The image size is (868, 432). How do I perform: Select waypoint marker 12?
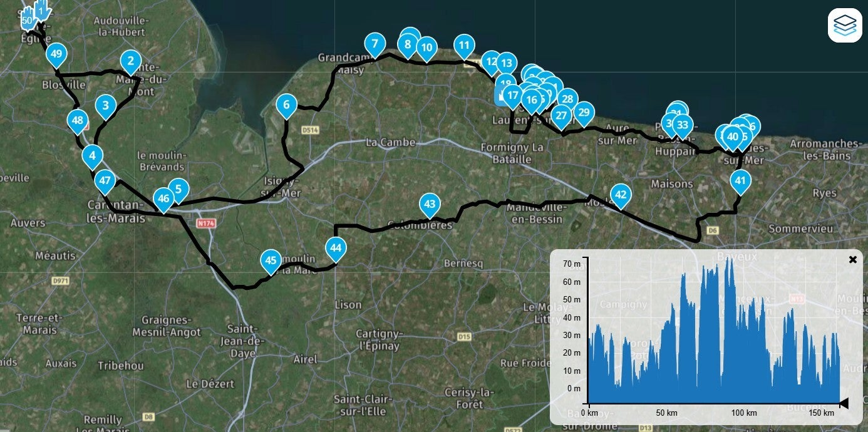490,62
